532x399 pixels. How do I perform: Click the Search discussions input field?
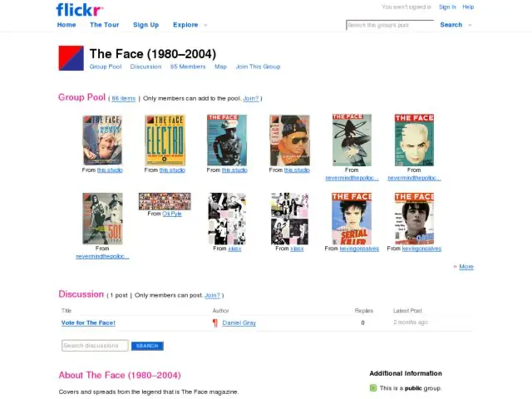point(95,346)
